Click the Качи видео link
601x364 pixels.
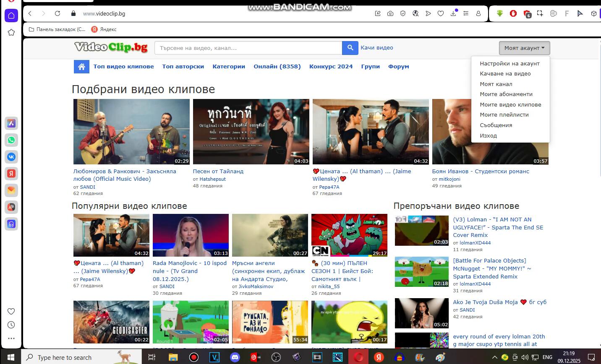[377, 47]
